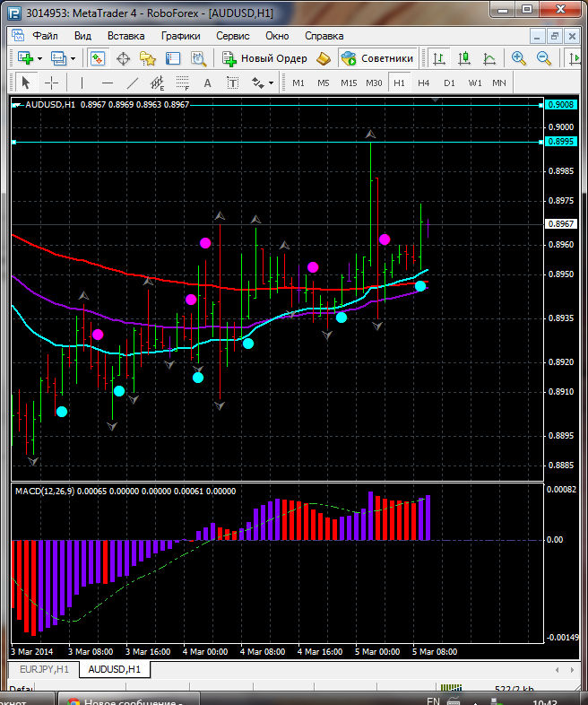
Task: Pick the trendline drawing tool
Action: click(133, 83)
